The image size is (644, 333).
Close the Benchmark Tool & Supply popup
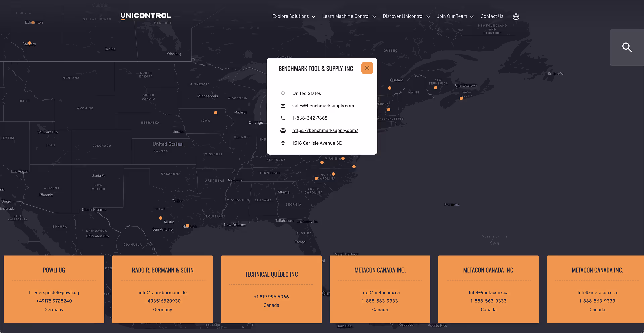pos(367,68)
